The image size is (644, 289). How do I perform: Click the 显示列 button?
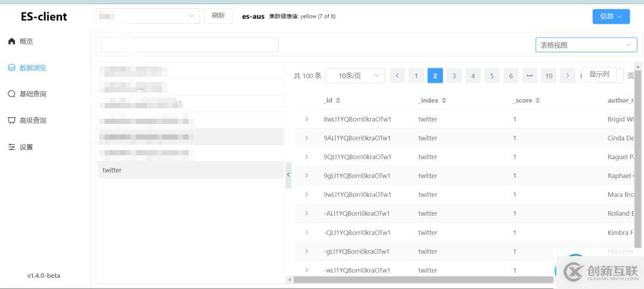[x=599, y=74]
